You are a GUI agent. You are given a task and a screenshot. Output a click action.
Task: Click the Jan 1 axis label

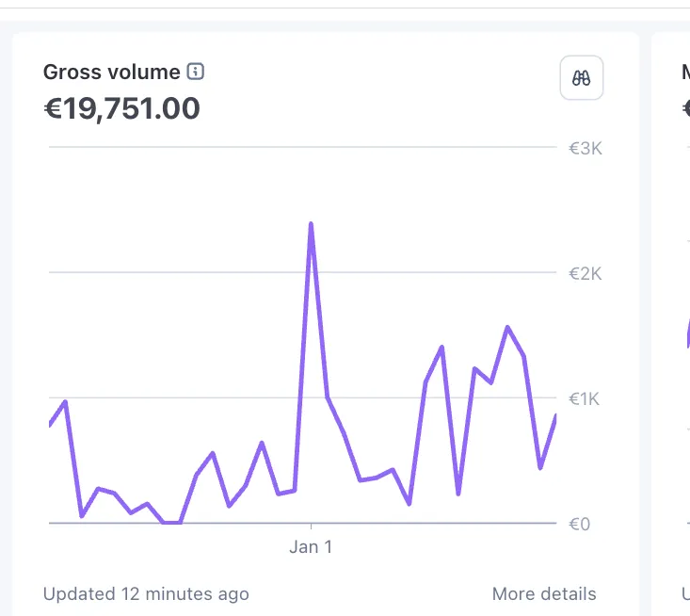pyautogui.click(x=311, y=546)
